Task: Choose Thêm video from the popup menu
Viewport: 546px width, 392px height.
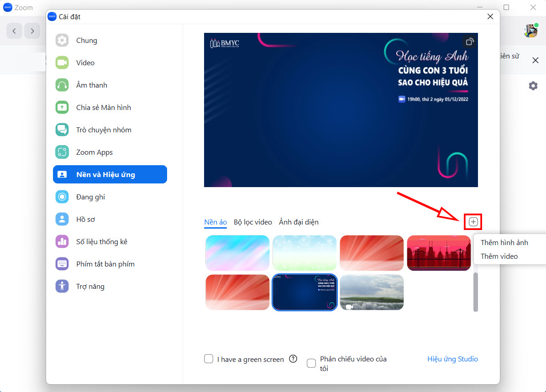Action: tap(499, 256)
